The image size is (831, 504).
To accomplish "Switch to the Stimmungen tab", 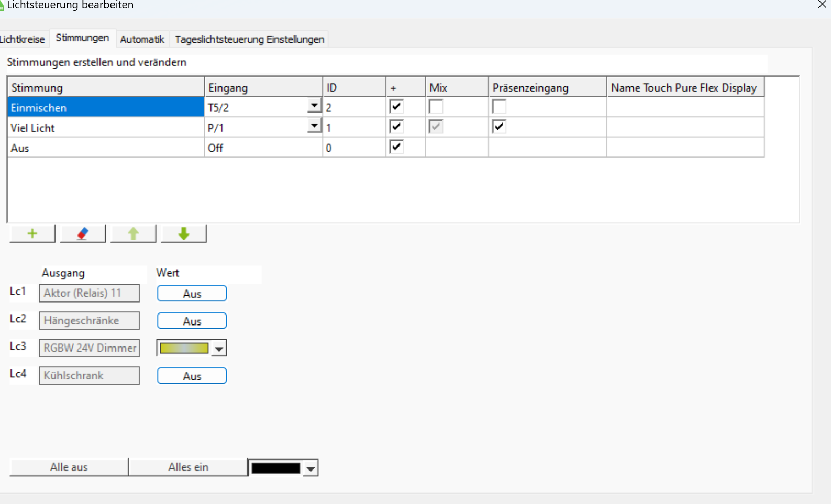I will click(x=82, y=38).
